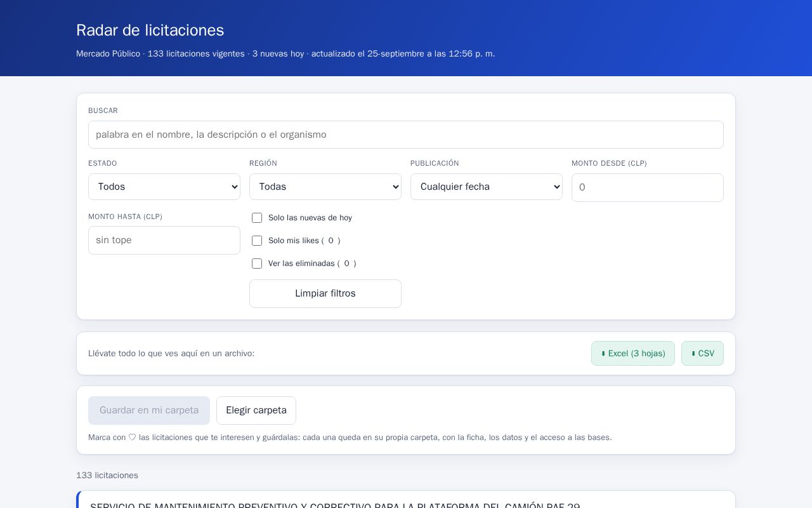Click the Llévate todo export hint text
Screen dimensions: 812x508
pos(171,354)
